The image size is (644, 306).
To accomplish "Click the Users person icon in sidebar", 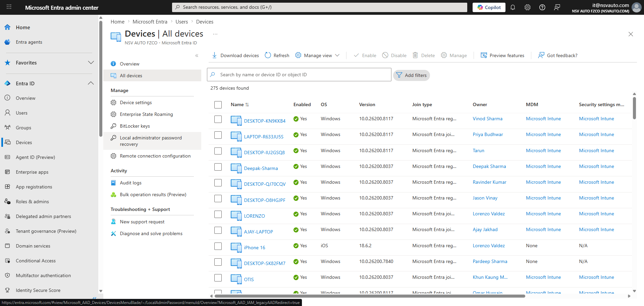I will pos(7,113).
